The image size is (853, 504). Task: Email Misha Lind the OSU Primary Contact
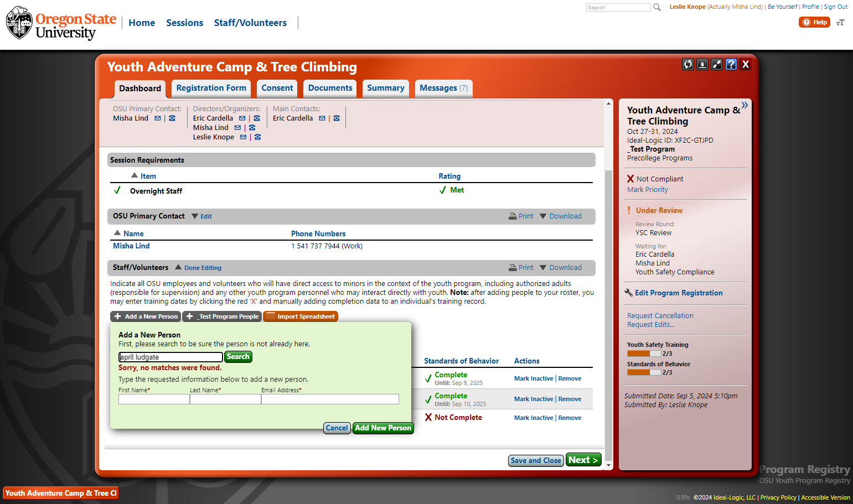click(x=158, y=118)
